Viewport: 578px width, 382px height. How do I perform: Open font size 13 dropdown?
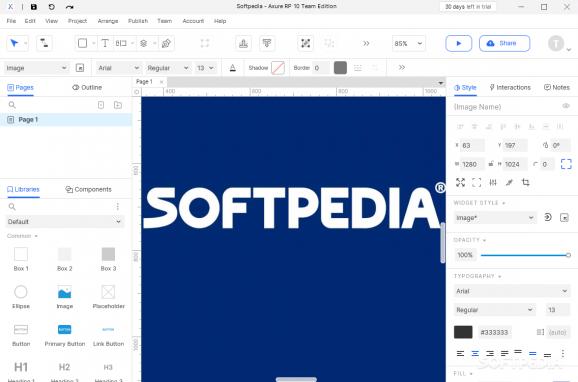[x=205, y=68]
